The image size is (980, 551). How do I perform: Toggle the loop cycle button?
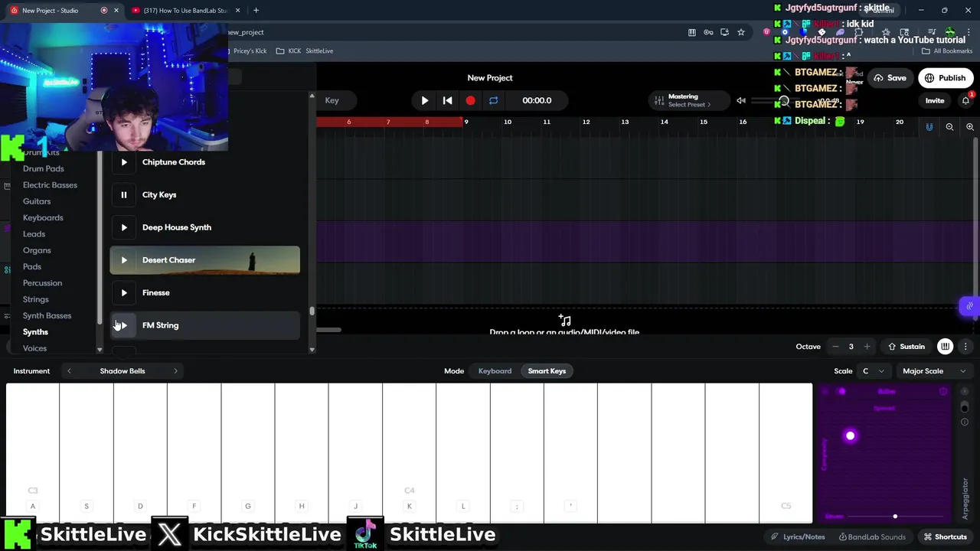tap(493, 100)
